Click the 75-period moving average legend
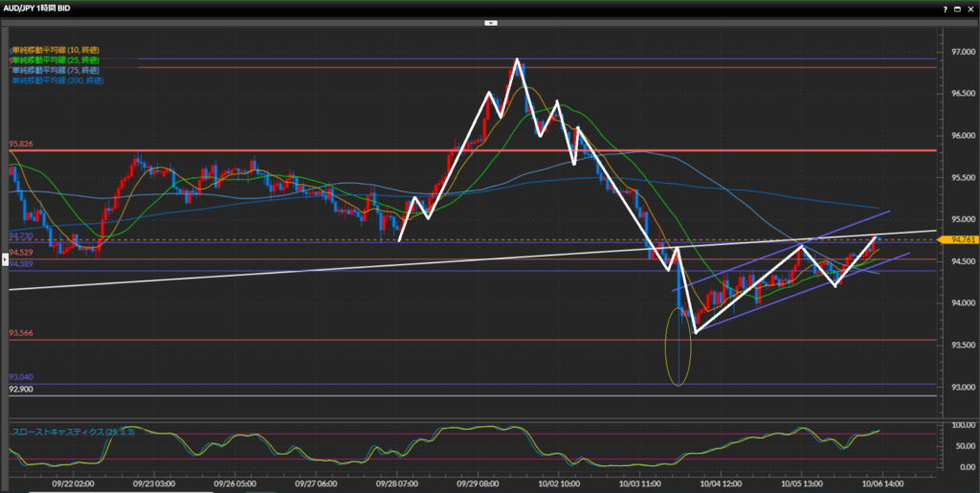Image resolution: width=980 pixels, height=493 pixels. (x=56, y=71)
